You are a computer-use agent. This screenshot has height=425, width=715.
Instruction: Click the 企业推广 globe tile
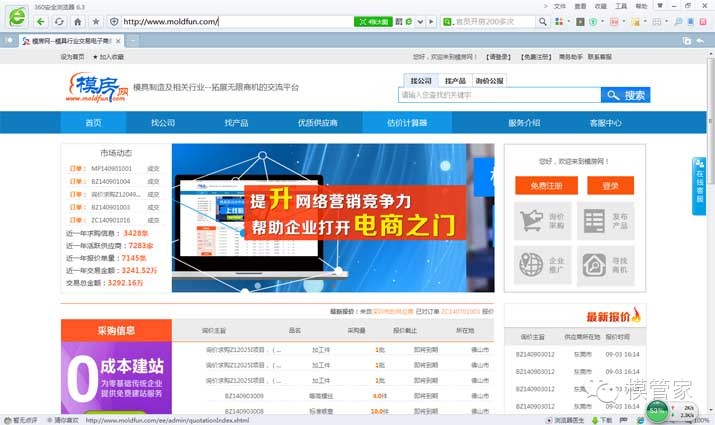click(x=543, y=265)
